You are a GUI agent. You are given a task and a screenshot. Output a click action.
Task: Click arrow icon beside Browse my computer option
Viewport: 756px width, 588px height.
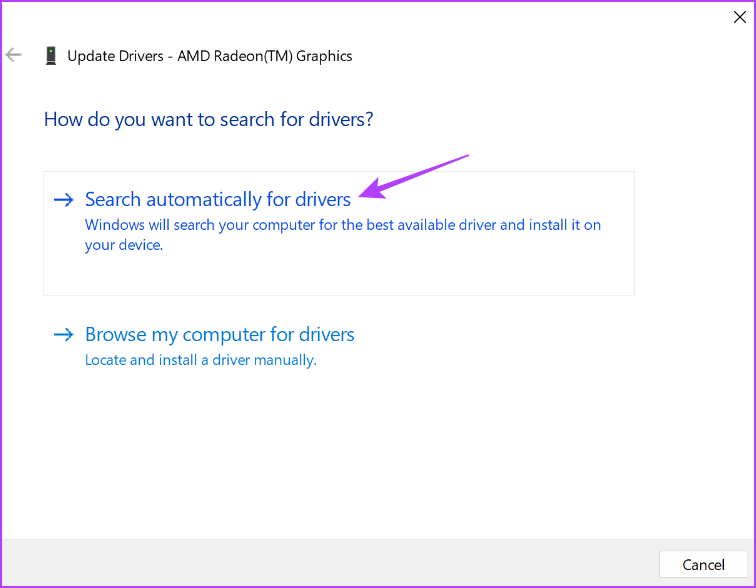64,334
